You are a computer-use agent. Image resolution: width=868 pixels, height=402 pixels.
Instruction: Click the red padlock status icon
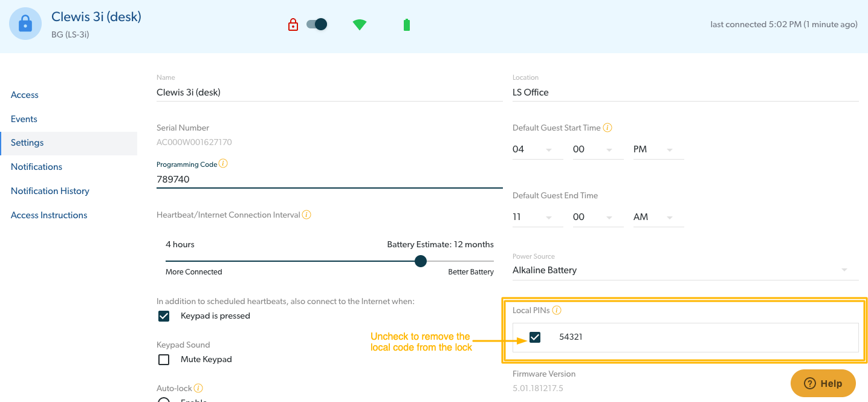point(293,25)
